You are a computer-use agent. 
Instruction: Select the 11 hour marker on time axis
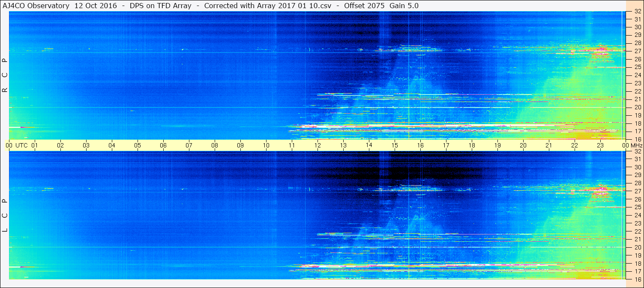click(292, 145)
